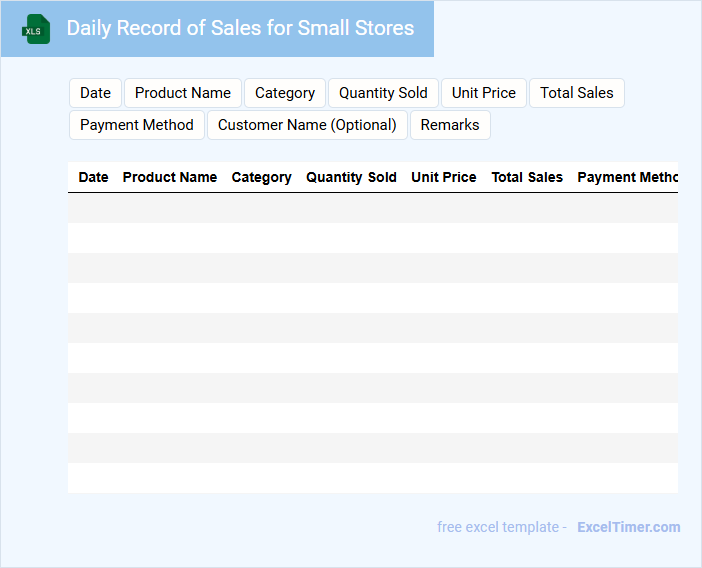Select the Quantity Sold column header
Screen dimensions: 702x568
click(x=351, y=177)
